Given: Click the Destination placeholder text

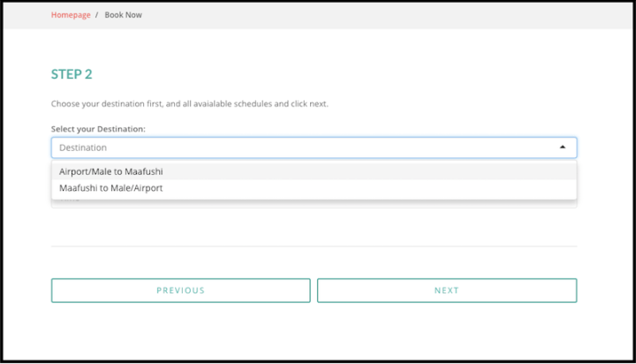Looking at the screenshot, I should tap(83, 148).
